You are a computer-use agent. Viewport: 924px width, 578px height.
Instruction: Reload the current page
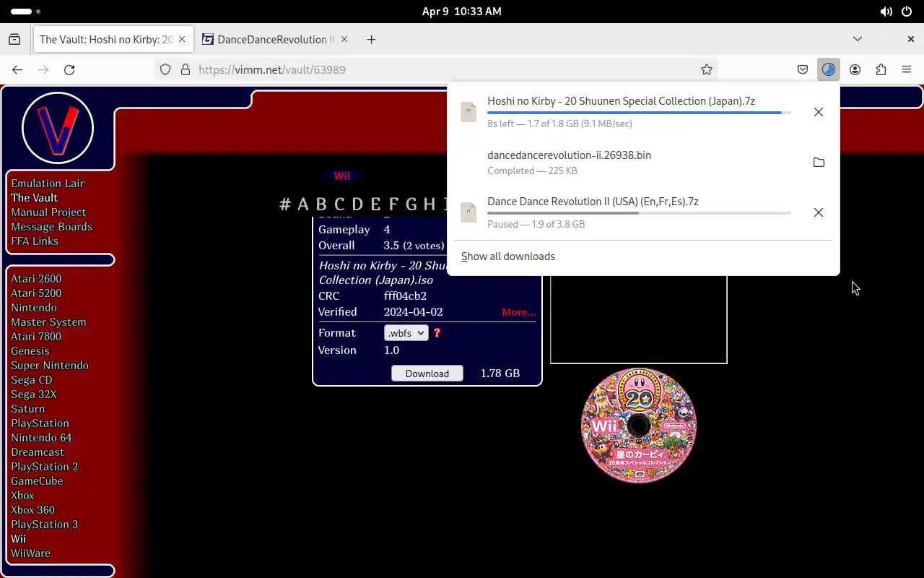(x=69, y=69)
